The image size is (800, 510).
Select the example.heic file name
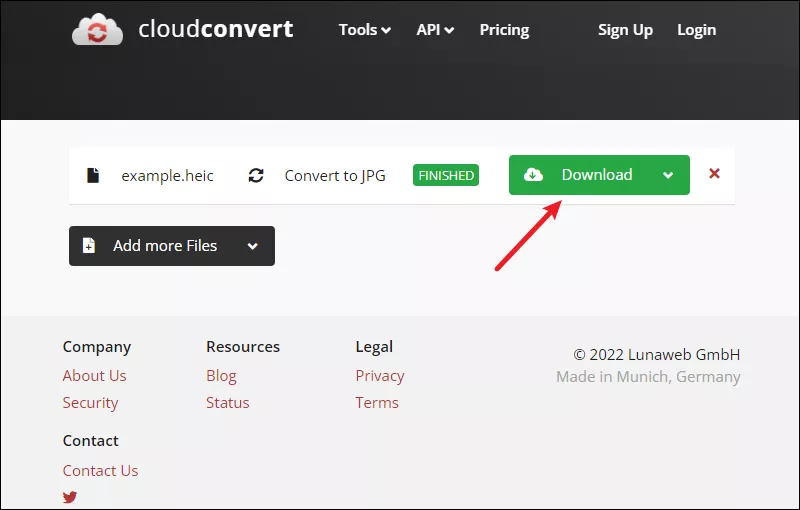167,175
